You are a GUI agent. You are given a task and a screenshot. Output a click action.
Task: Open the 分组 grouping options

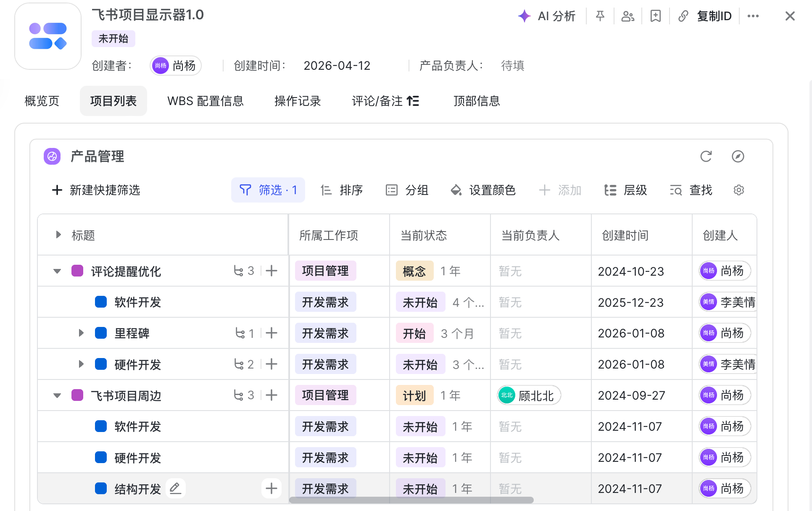click(x=407, y=190)
